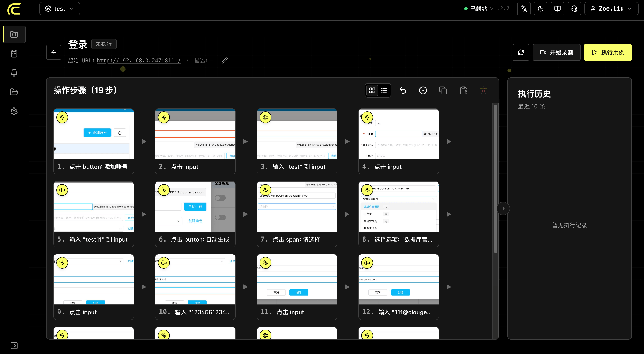Click the v1.2.7 version label
644x354 pixels.
[500, 9]
